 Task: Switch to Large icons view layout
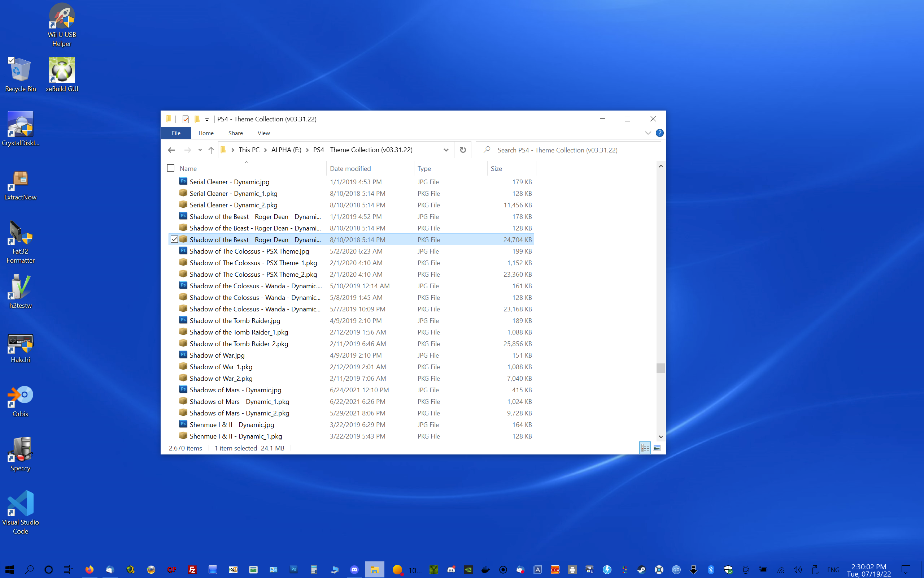tap(657, 448)
